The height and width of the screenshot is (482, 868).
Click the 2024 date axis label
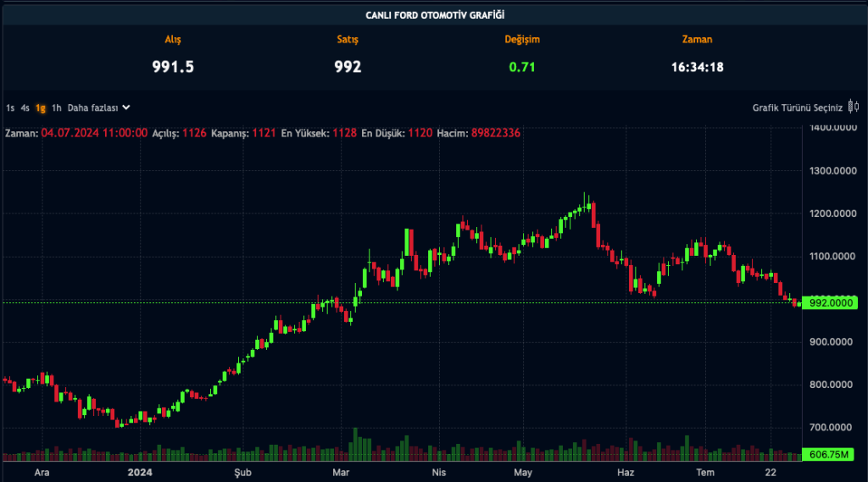140,472
